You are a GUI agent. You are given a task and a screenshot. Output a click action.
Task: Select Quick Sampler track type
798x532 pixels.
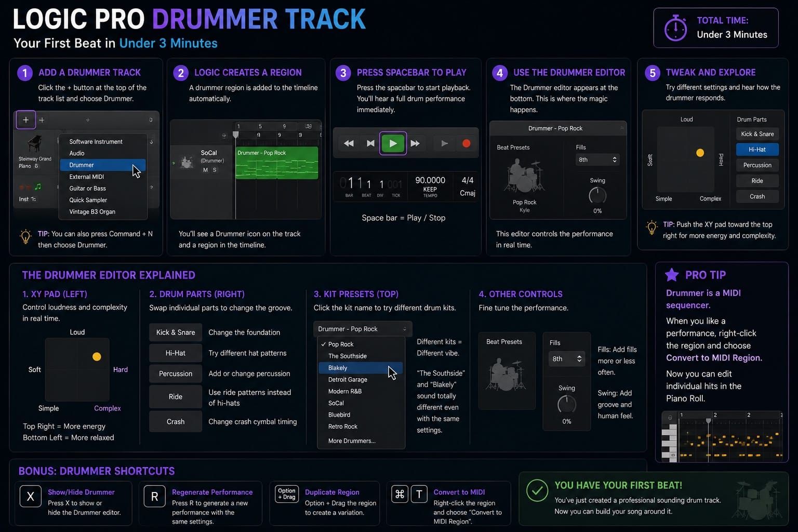click(x=103, y=200)
